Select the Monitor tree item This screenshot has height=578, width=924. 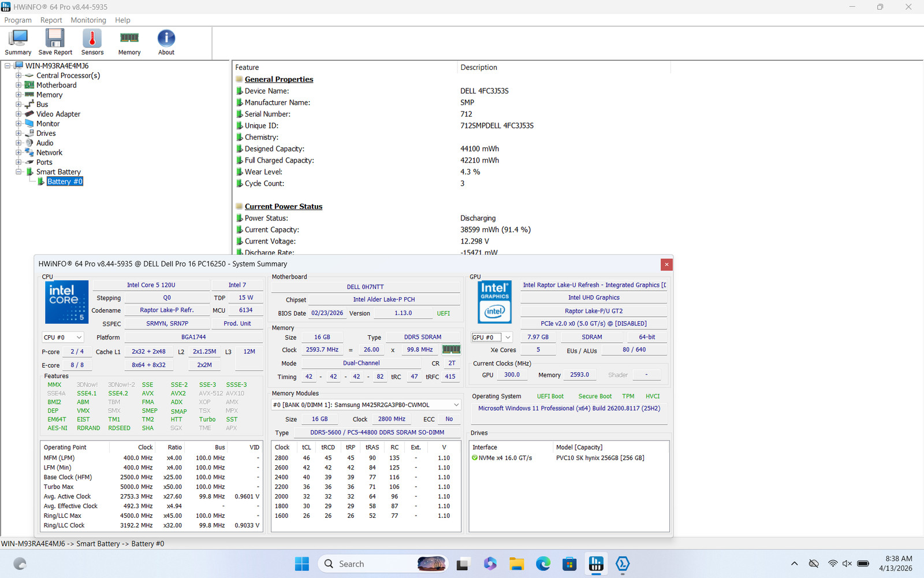(48, 124)
